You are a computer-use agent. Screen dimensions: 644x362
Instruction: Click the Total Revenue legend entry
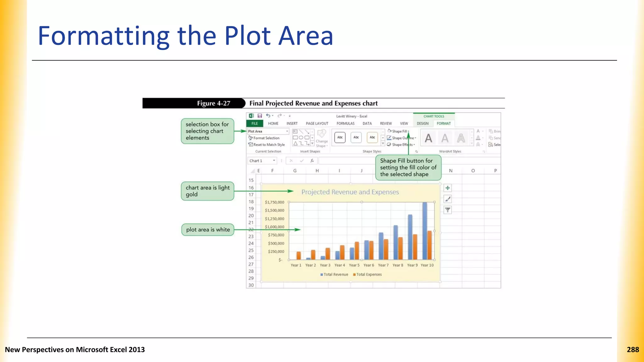334,274
